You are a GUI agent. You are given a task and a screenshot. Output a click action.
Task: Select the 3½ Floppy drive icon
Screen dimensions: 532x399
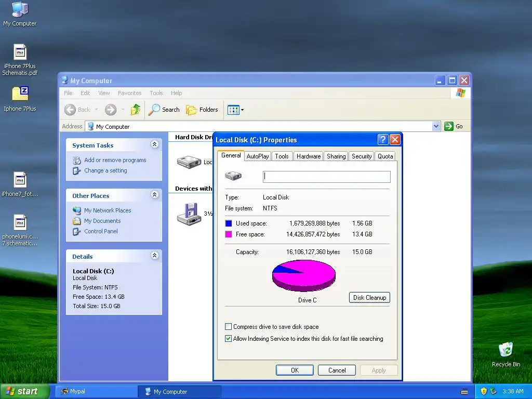pos(189,214)
